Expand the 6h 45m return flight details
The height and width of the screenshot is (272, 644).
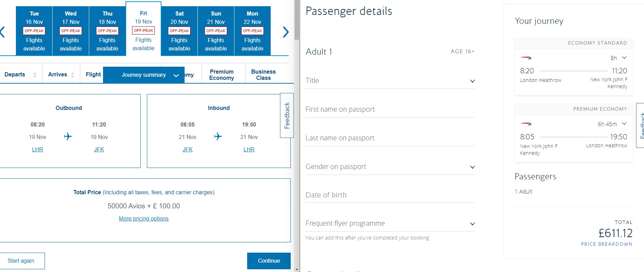624,123
